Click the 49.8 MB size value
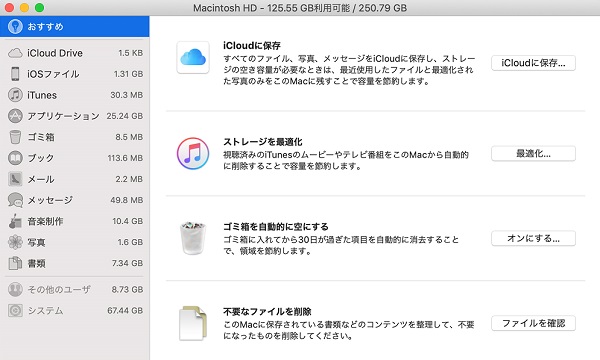 (127, 200)
